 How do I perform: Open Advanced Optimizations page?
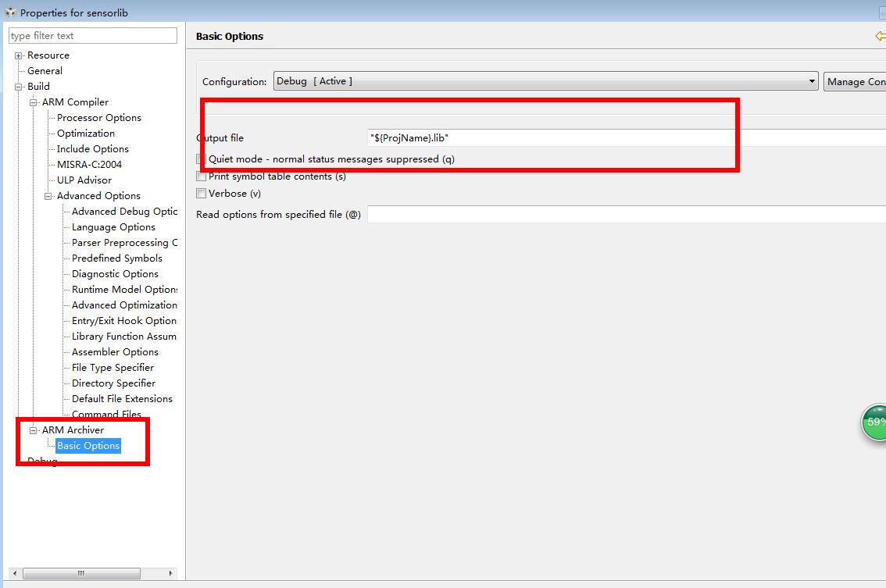(124, 305)
